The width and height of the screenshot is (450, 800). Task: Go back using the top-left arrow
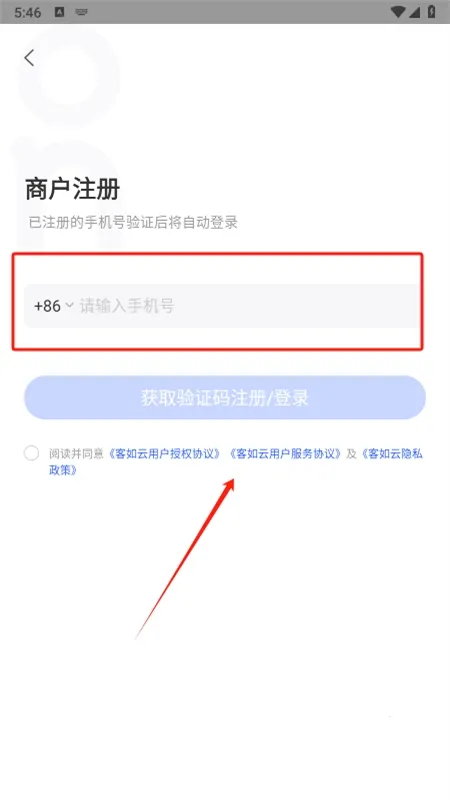point(29,58)
